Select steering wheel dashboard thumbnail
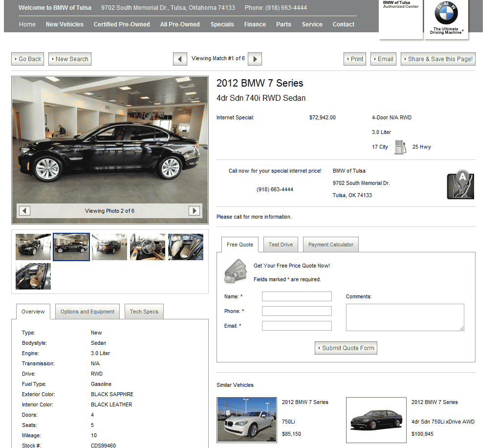The width and height of the screenshot is (499, 448). click(x=148, y=247)
